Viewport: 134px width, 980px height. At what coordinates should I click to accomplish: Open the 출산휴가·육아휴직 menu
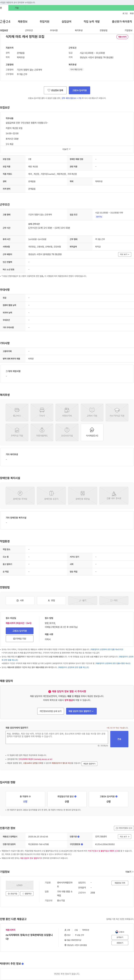(122, 22)
